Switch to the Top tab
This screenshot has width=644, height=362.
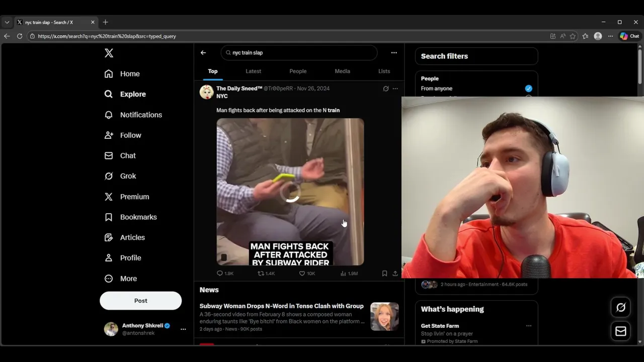[213, 71]
